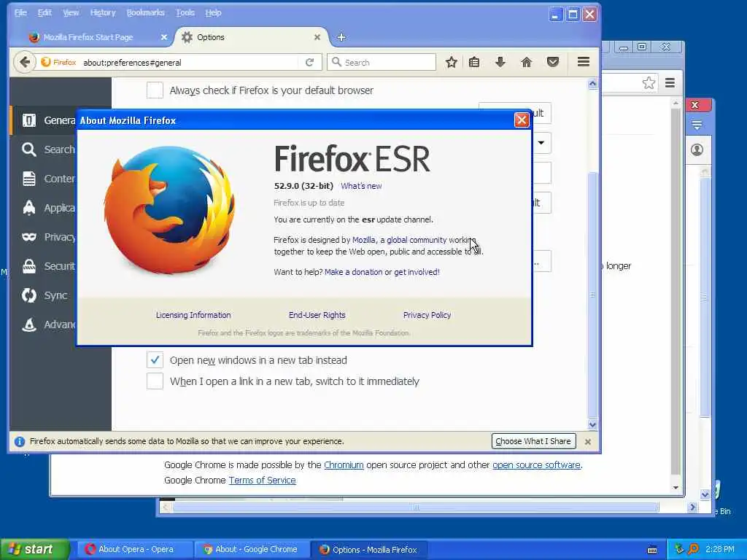
Task: Open the Edit menu
Action: [x=44, y=13]
